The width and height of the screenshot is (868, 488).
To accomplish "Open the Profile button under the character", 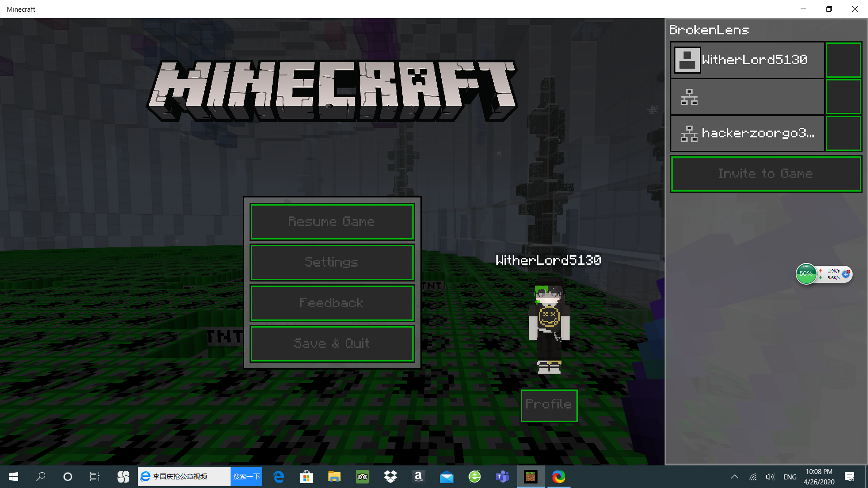I will pos(549,405).
